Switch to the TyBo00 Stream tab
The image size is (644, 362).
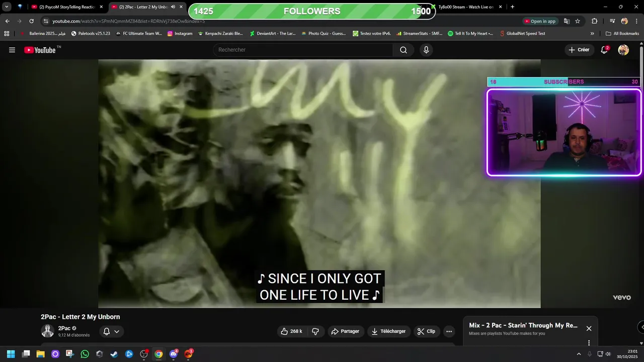click(466, 7)
